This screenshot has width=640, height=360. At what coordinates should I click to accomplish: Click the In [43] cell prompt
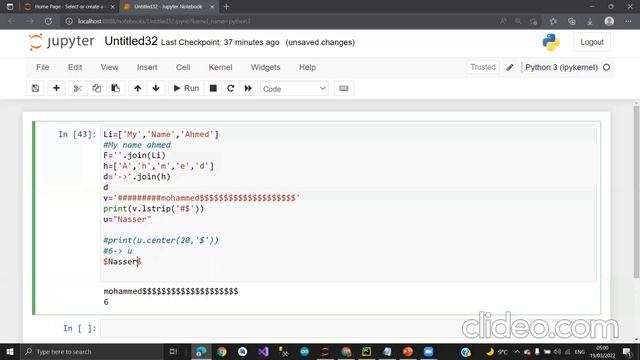point(77,134)
